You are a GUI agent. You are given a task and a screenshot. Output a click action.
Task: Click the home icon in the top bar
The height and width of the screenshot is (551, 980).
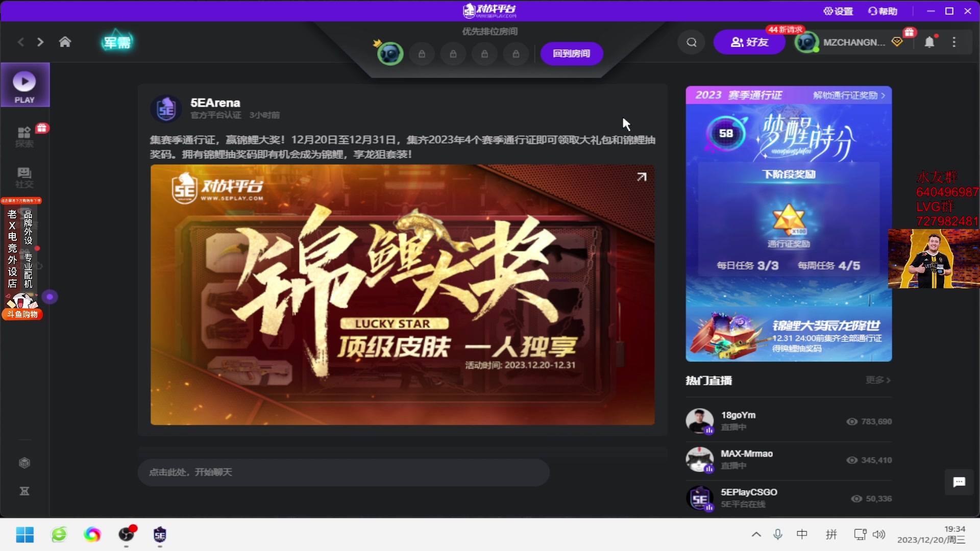(x=65, y=42)
